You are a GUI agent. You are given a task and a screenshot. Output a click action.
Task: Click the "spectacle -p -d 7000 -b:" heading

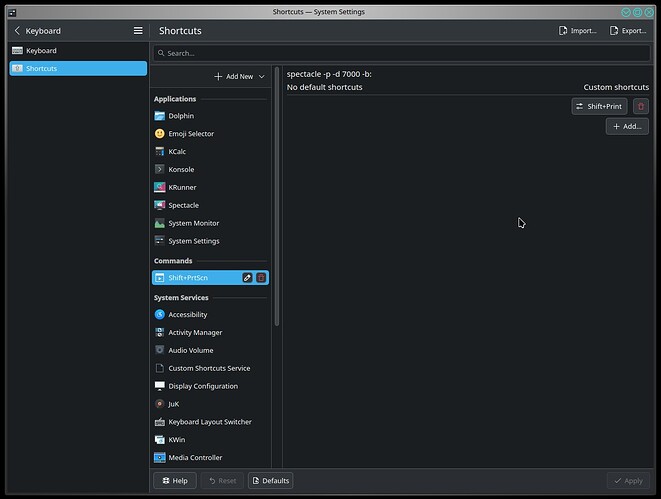[329, 74]
